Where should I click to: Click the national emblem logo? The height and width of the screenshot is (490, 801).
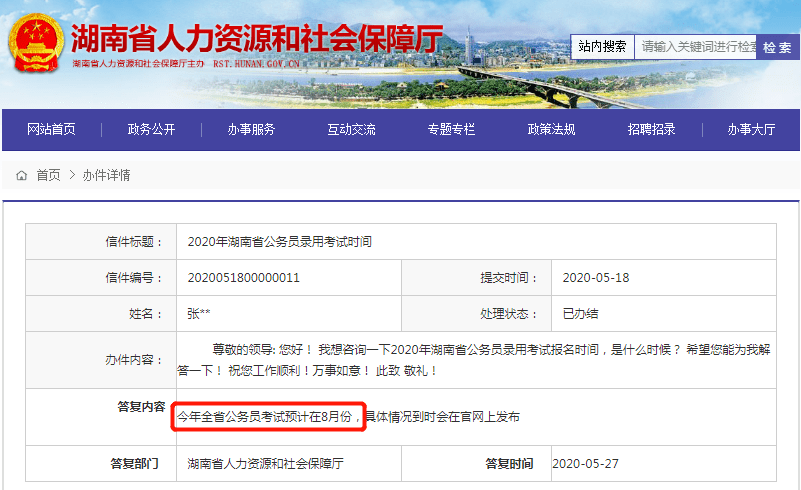point(36,43)
